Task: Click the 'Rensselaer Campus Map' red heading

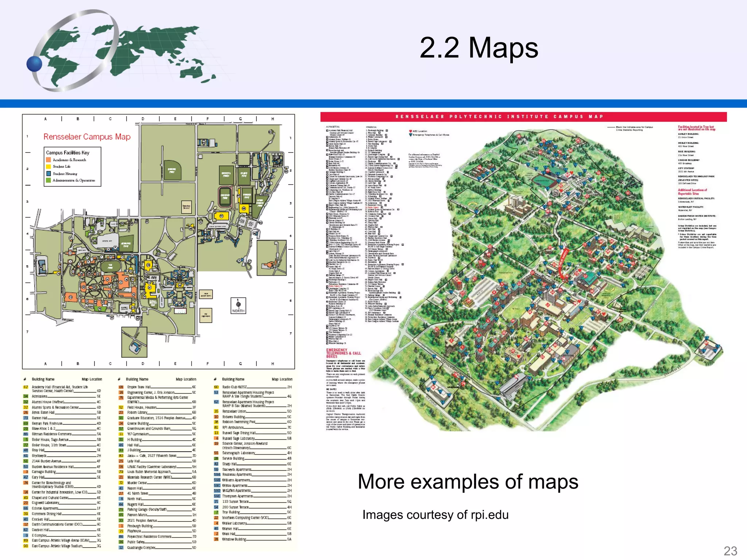Action: (x=87, y=137)
